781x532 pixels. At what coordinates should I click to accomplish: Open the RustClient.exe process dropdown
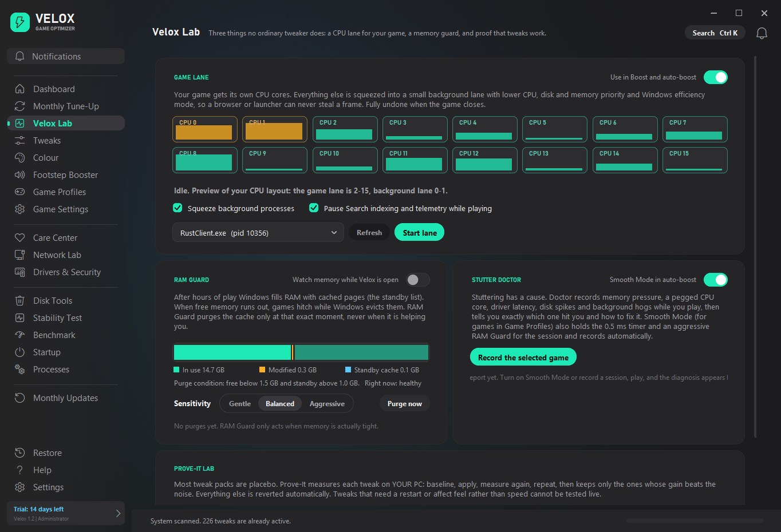258,233
